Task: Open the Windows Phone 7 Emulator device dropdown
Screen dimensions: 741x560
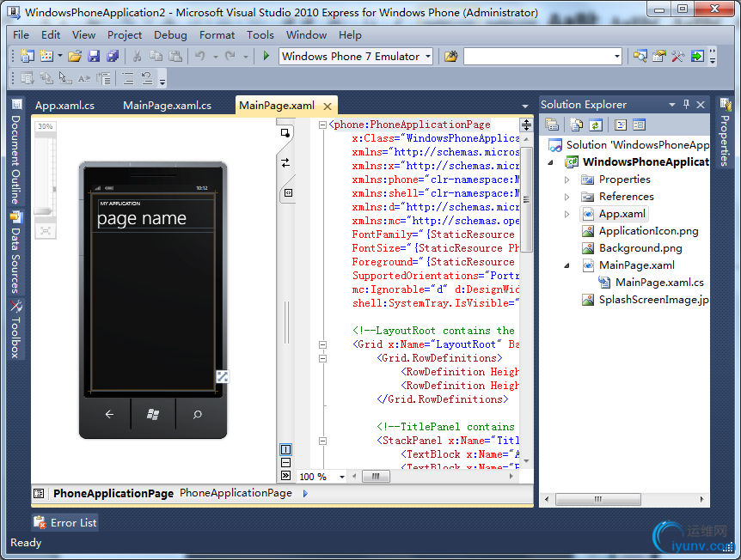Action: 428,56
